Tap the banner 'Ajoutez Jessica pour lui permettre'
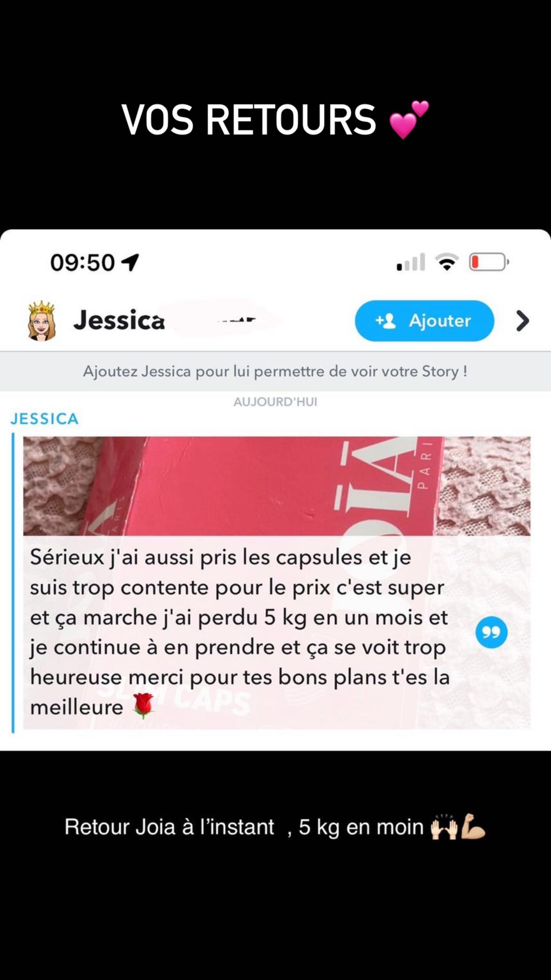This screenshot has width=551, height=980. click(275, 371)
